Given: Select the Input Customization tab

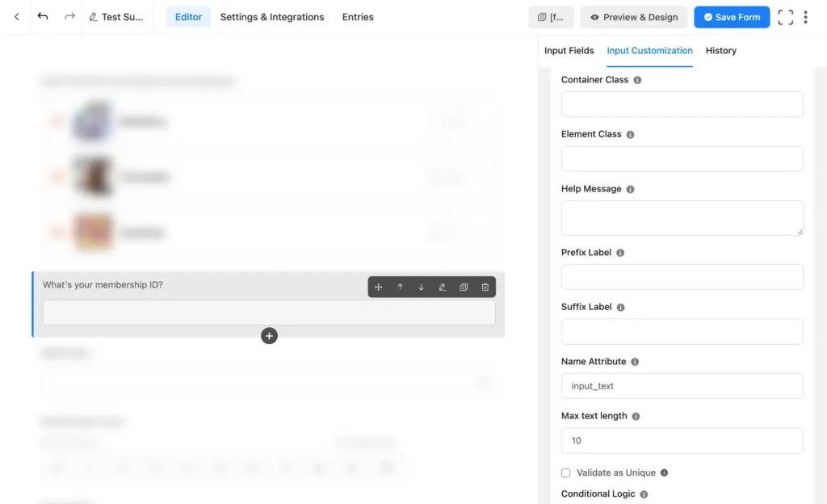Looking at the screenshot, I should (649, 51).
